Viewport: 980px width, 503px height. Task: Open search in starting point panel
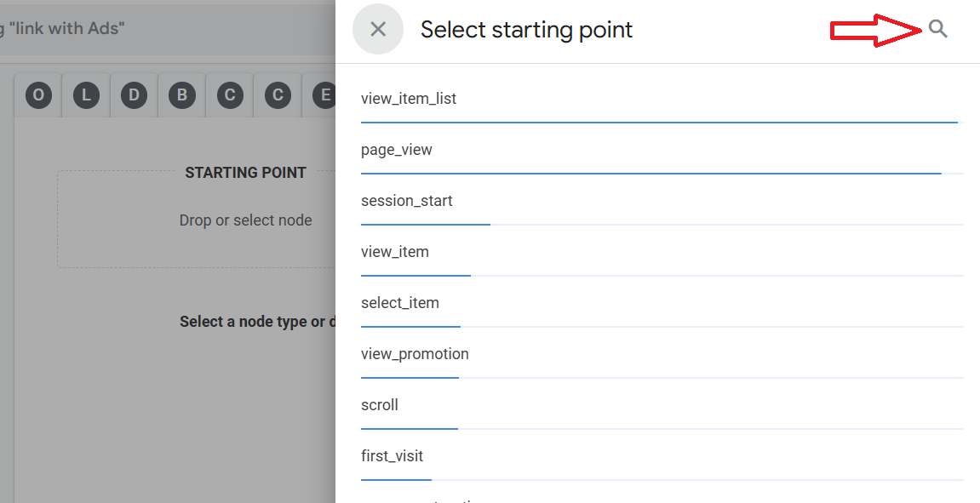tap(937, 29)
